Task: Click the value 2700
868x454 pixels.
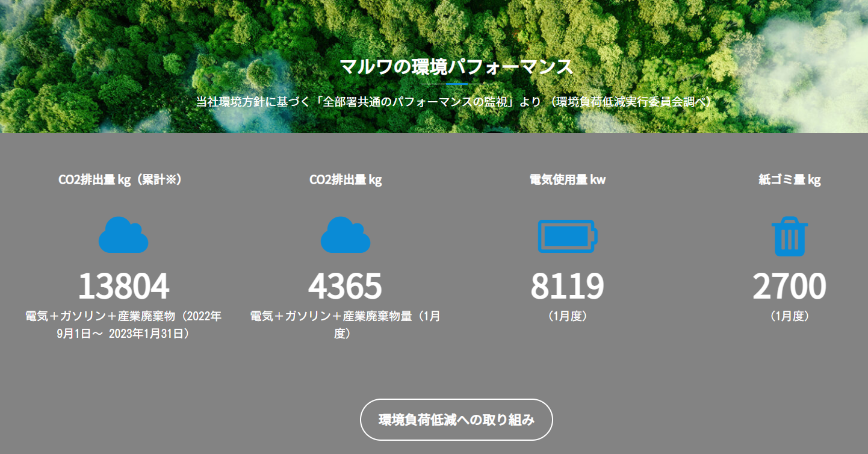Action: click(x=790, y=287)
